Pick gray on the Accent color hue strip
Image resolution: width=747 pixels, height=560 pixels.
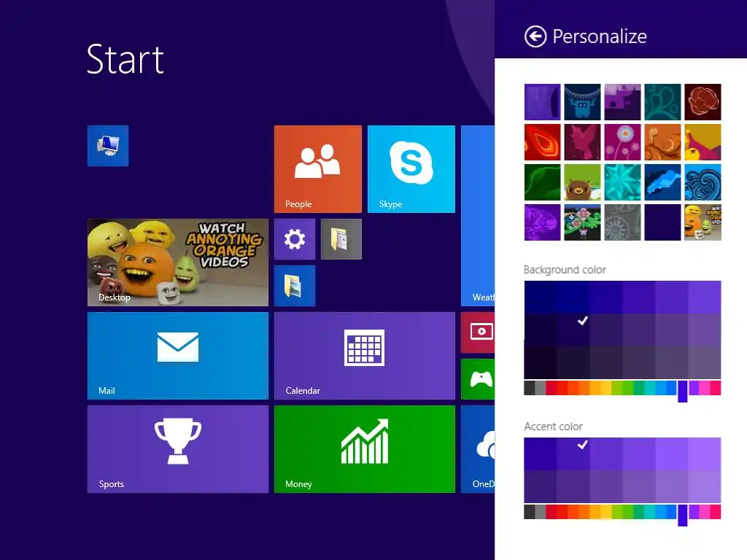tap(541, 512)
